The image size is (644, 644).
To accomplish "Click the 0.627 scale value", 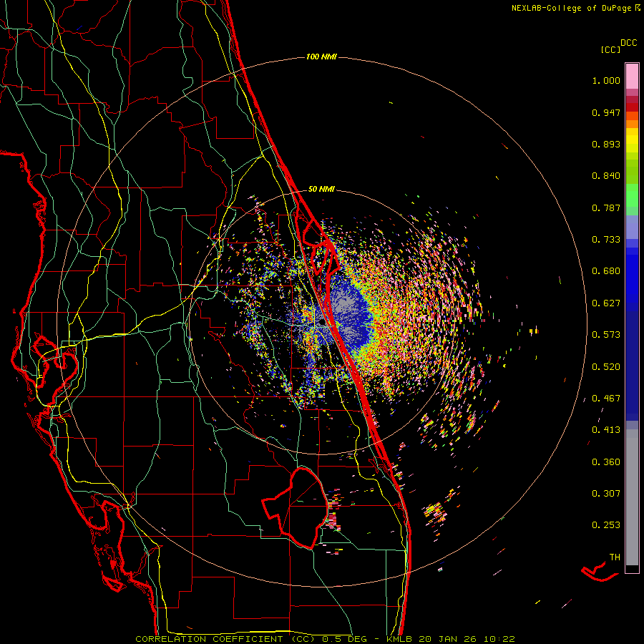I will [x=606, y=303].
